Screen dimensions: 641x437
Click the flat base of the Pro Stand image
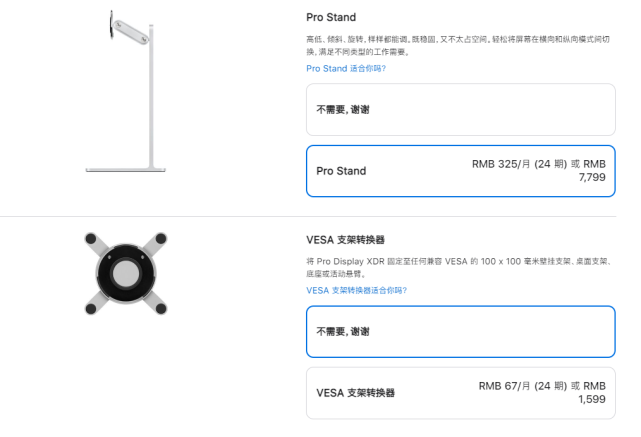[x=126, y=170]
